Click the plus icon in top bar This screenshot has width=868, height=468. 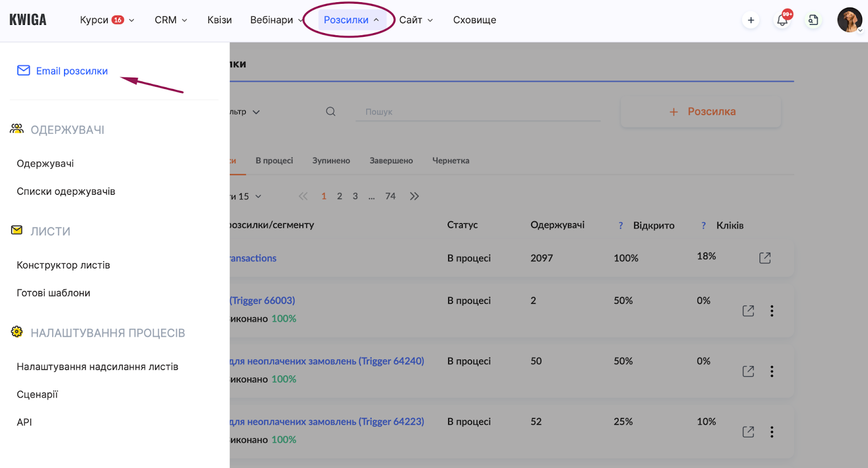coord(751,21)
